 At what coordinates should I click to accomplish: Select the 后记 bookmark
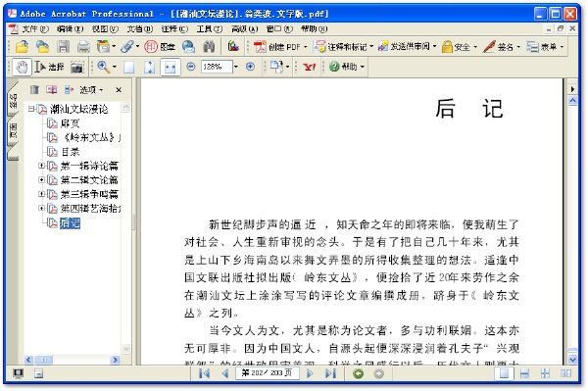[71, 223]
